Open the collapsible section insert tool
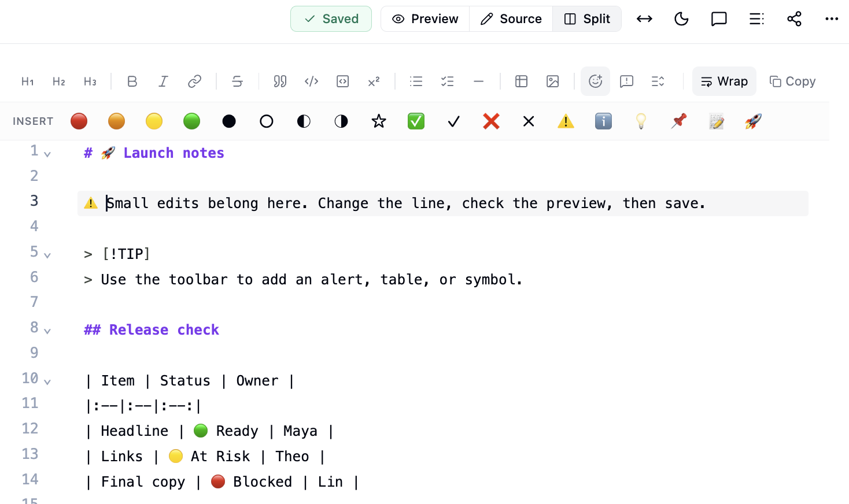 tap(658, 81)
